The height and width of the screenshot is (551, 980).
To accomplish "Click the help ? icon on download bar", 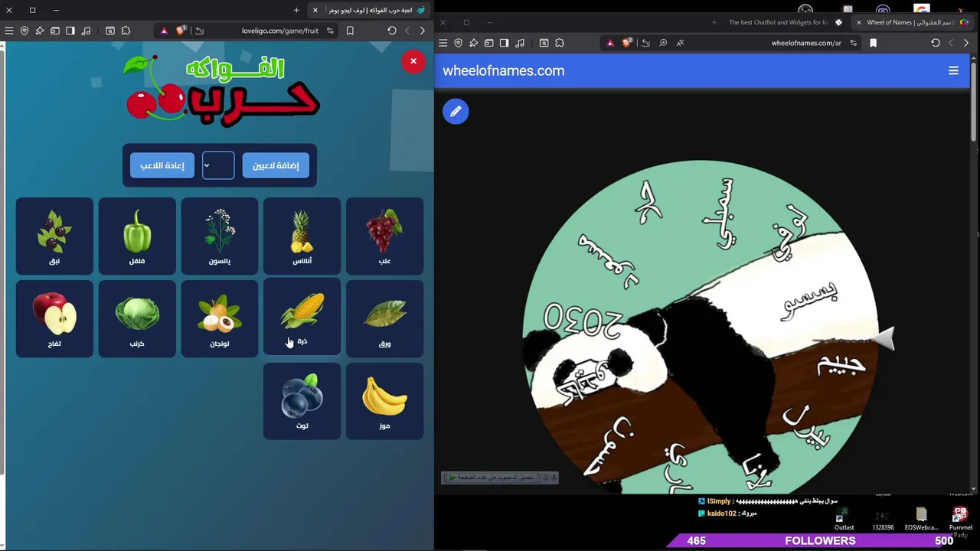I will coord(545,478).
